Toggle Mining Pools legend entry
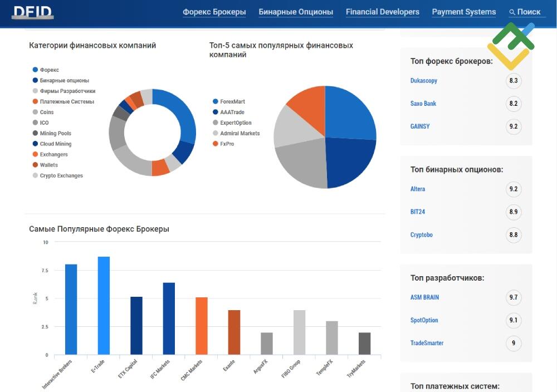 pos(52,134)
